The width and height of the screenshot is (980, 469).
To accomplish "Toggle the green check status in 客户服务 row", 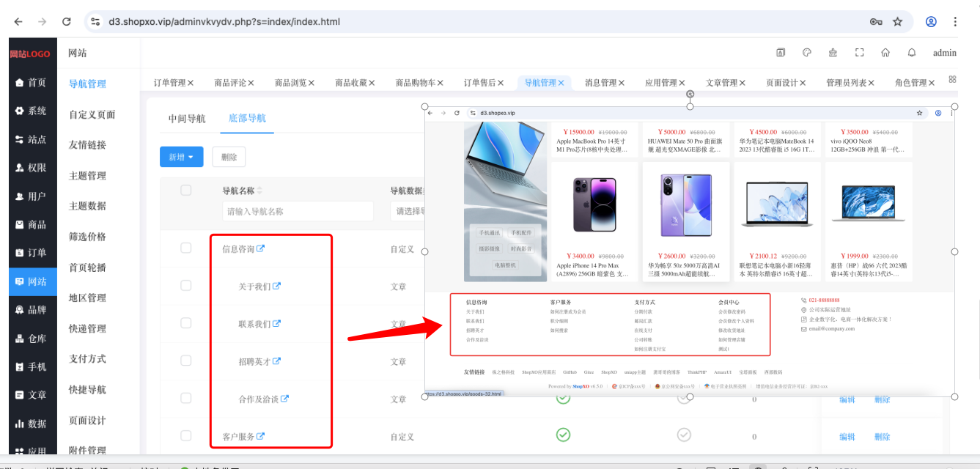I will pos(563,435).
